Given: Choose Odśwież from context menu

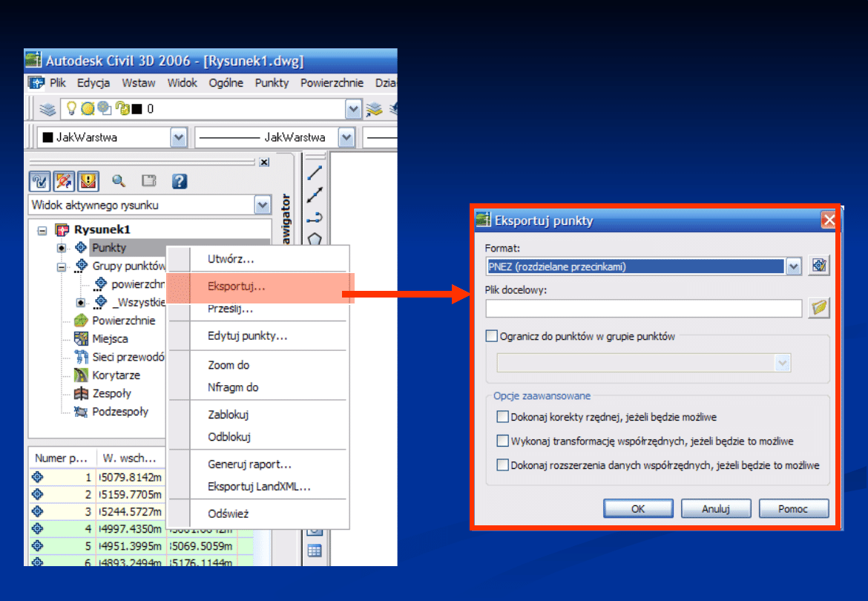Looking at the screenshot, I should (228, 513).
